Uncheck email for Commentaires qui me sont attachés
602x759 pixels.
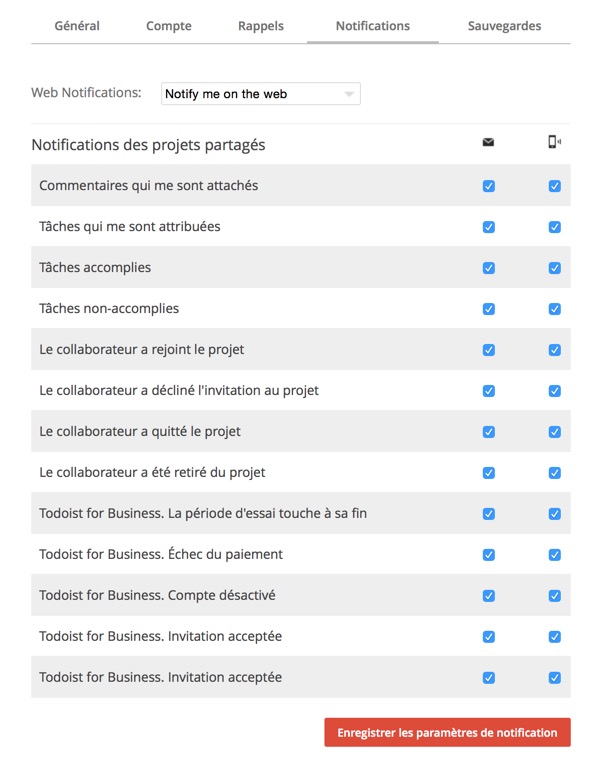coord(489,186)
